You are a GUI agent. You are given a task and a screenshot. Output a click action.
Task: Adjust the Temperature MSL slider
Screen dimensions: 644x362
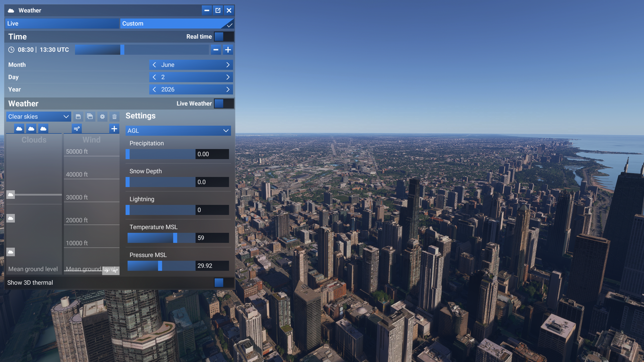coord(160,238)
